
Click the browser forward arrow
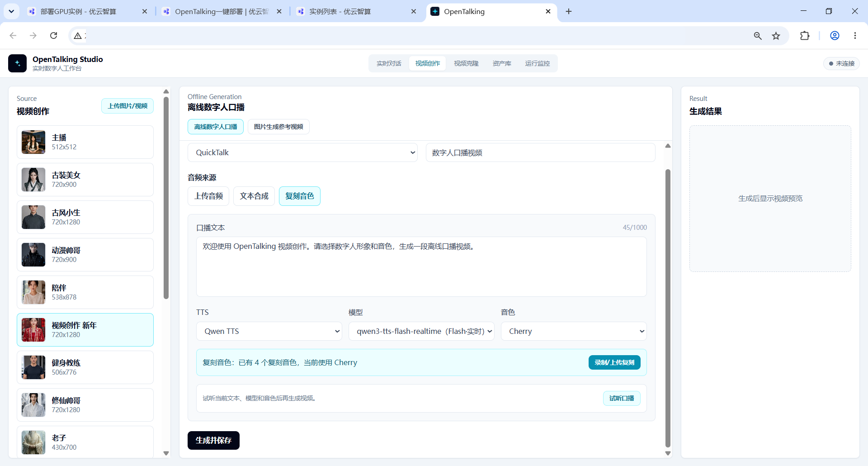pyautogui.click(x=33, y=36)
